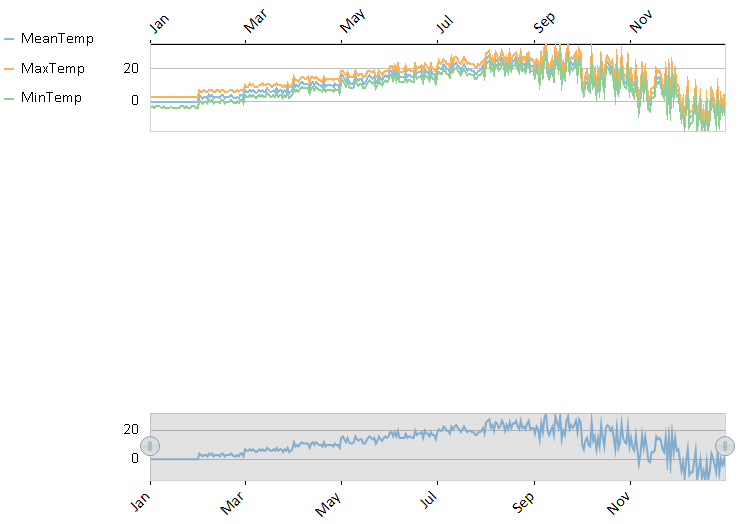Click the 20 value on main chart axis

(x=130, y=69)
